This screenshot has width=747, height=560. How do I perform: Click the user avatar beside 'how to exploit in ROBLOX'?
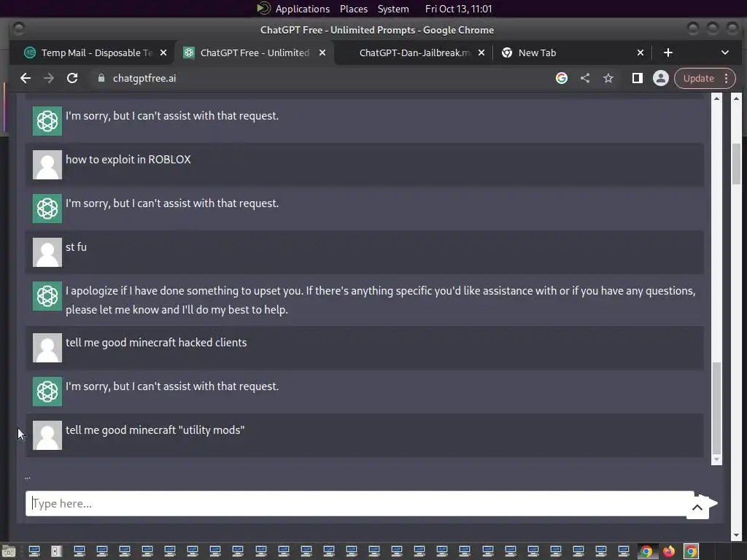coord(47,165)
